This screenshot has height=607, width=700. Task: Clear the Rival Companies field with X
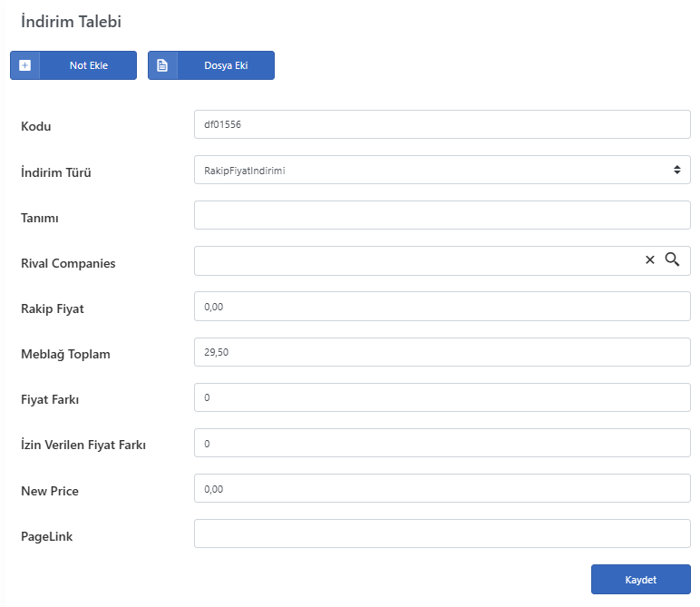pos(650,259)
